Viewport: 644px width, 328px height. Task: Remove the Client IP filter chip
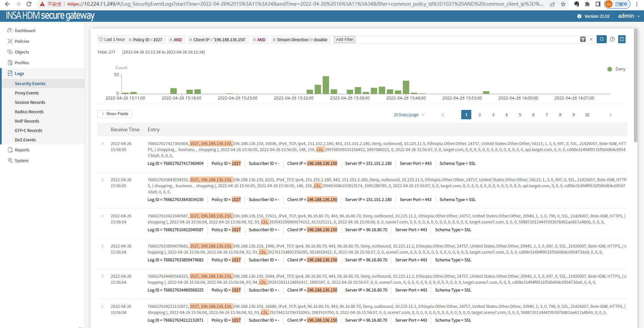coord(191,40)
